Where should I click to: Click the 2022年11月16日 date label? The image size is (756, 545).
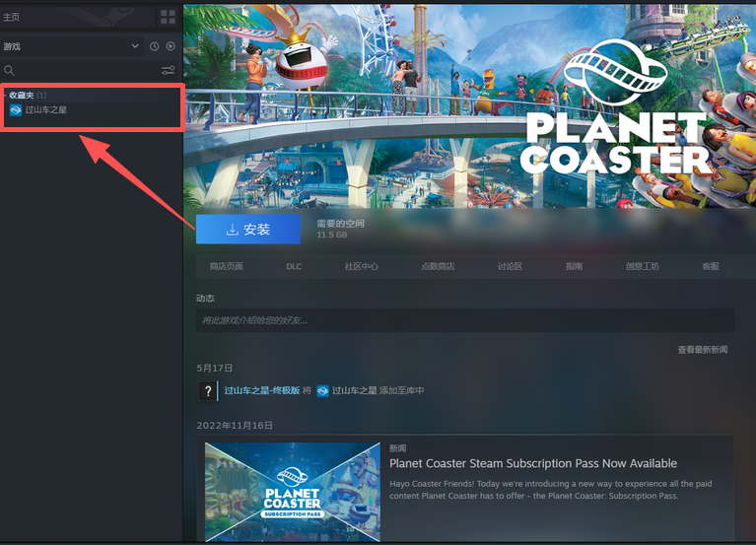(235, 426)
